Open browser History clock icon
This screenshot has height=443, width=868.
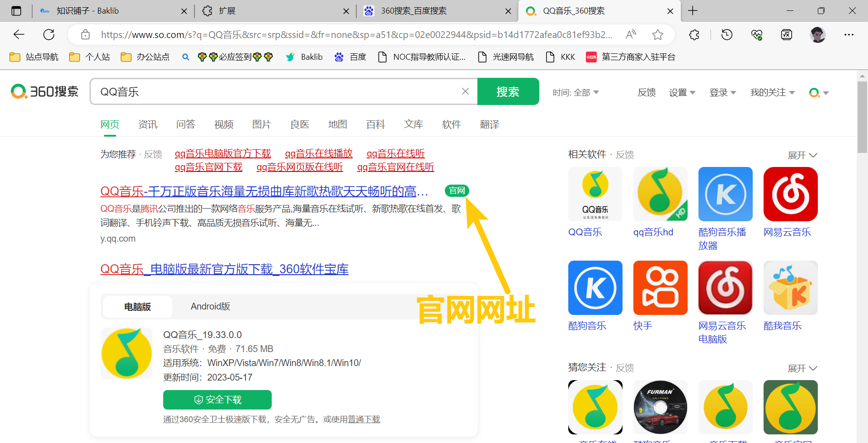tap(727, 34)
